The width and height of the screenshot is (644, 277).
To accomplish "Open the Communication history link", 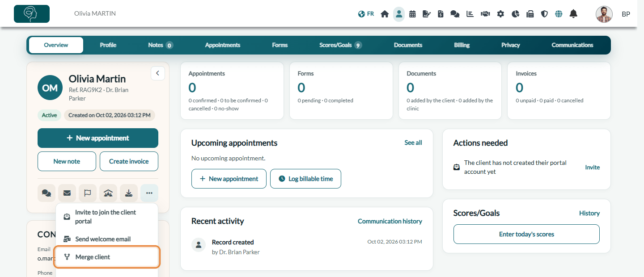I will click(x=390, y=221).
